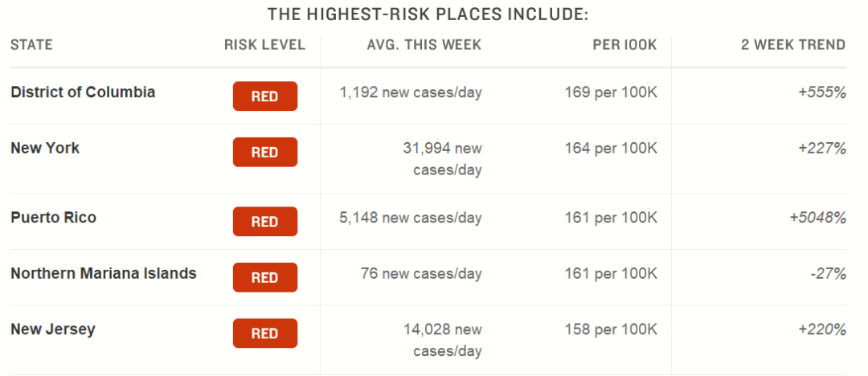Select the New York state name
The height and width of the screenshot is (376, 868).
tap(45, 148)
